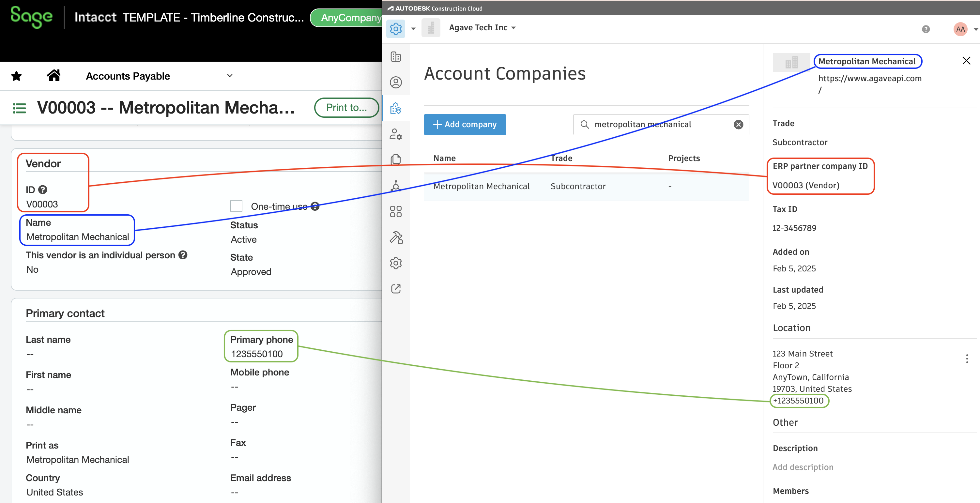Click the metropolitan mechanical search field

pyautogui.click(x=661, y=124)
